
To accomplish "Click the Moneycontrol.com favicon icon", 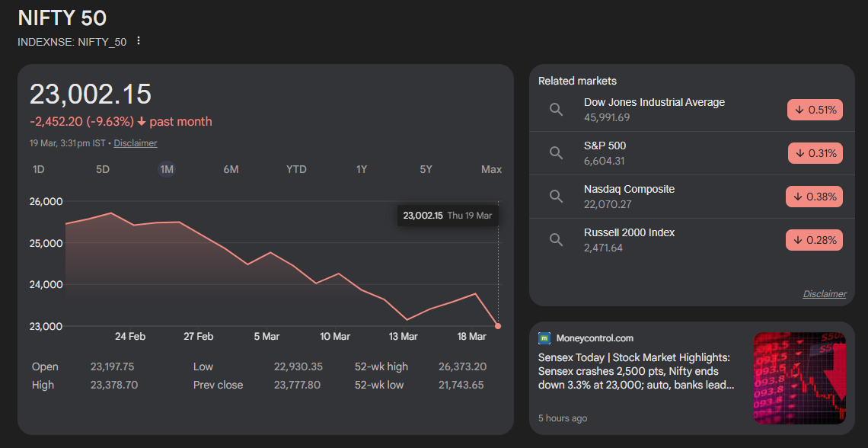I will (544, 338).
